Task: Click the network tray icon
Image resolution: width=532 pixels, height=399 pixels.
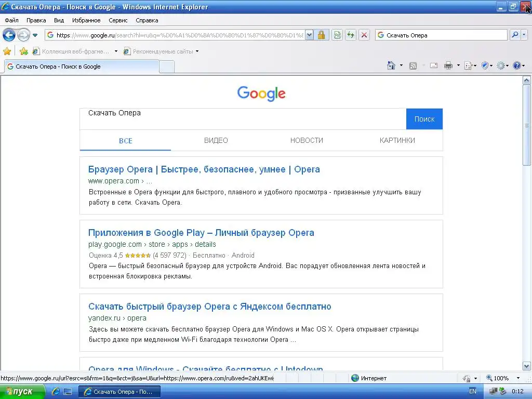Action: [x=493, y=391]
